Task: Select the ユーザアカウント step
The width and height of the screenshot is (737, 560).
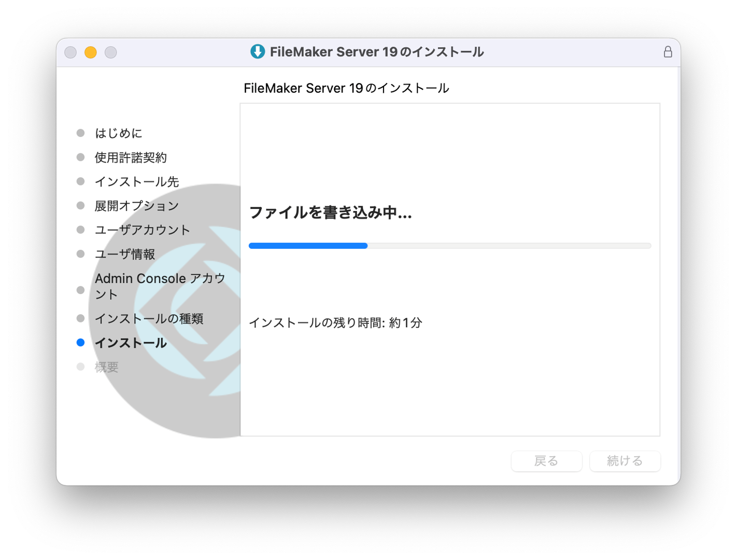Action: (143, 230)
